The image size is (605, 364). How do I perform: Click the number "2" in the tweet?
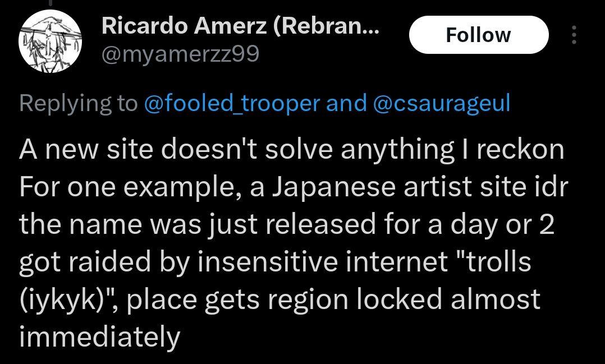pyautogui.click(x=547, y=224)
